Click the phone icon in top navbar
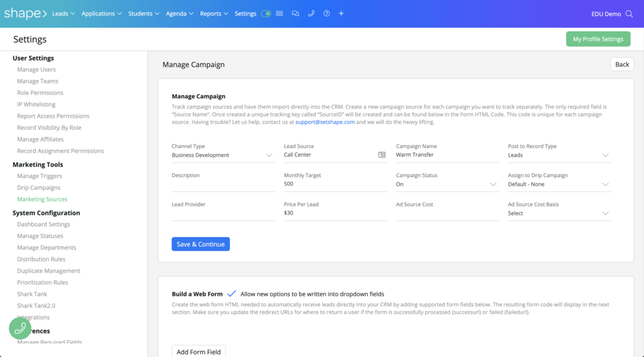The width and height of the screenshot is (644, 357). (311, 14)
